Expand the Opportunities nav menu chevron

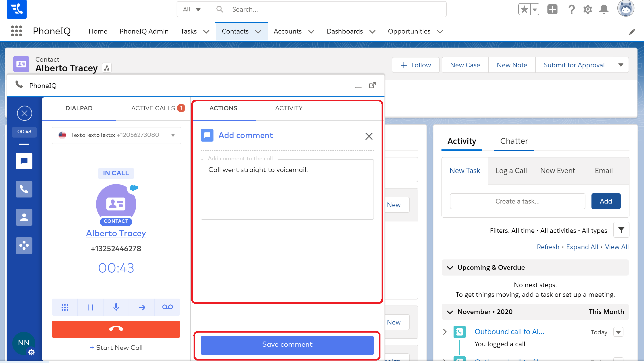(x=440, y=32)
